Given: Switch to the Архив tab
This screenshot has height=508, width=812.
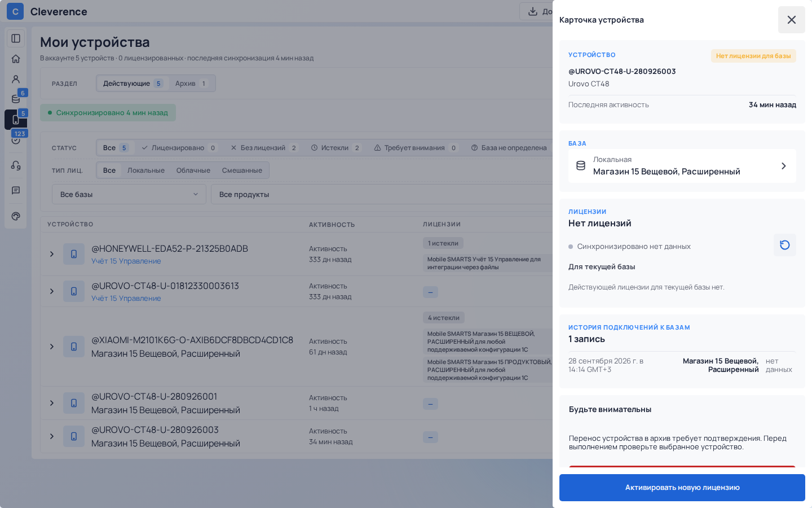Looking at the screenshot, I should pos(191,84).
